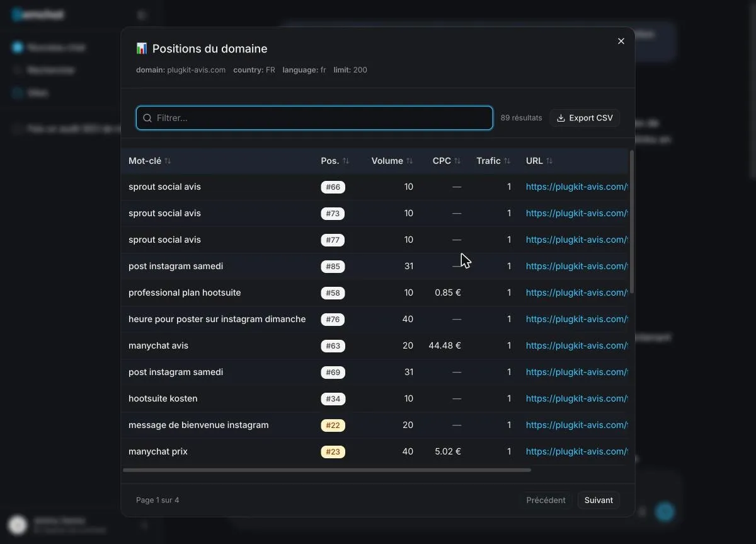
Task: Open URL link in heure pour poster row
Action: 577,319
